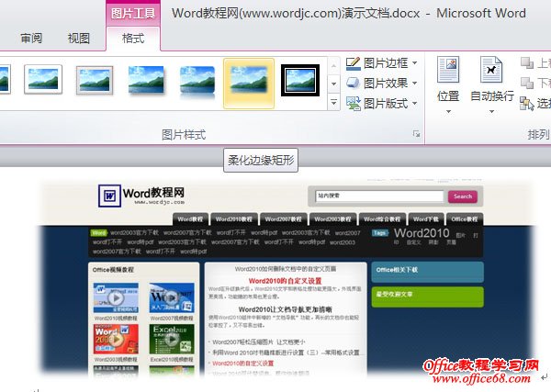Screen dimensions: 551x392
Task: Open the 图片样式 dialog launcher
Action: click(416, 133)
